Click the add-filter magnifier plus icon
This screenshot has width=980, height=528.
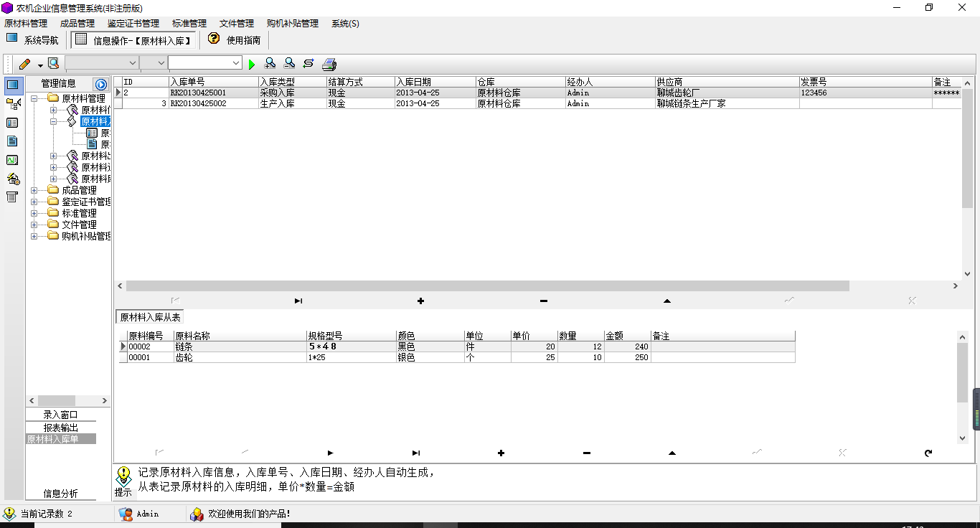[x=270, y=64]
